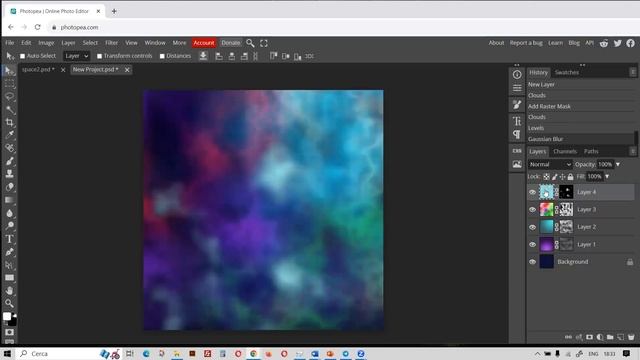Toggle lock transparent pixels icon
The height and width of the screenshot is (360, 640).
click(546, 177)
